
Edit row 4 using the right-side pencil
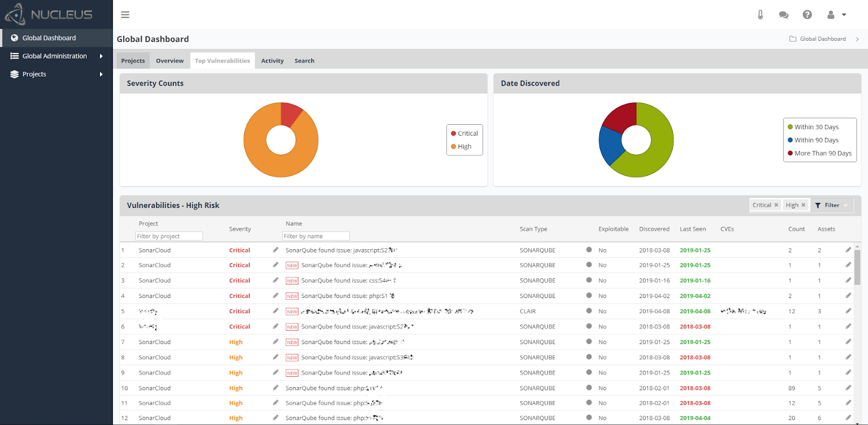(x=848, y=295)
